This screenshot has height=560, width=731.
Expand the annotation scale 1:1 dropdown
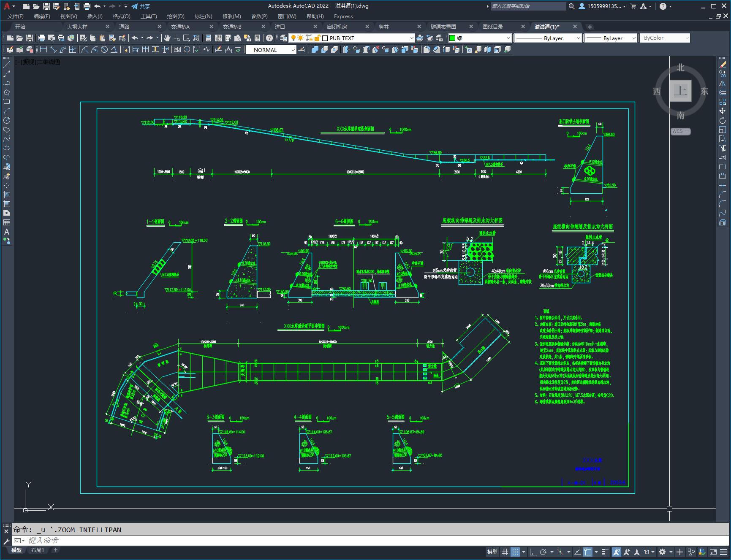649,552
